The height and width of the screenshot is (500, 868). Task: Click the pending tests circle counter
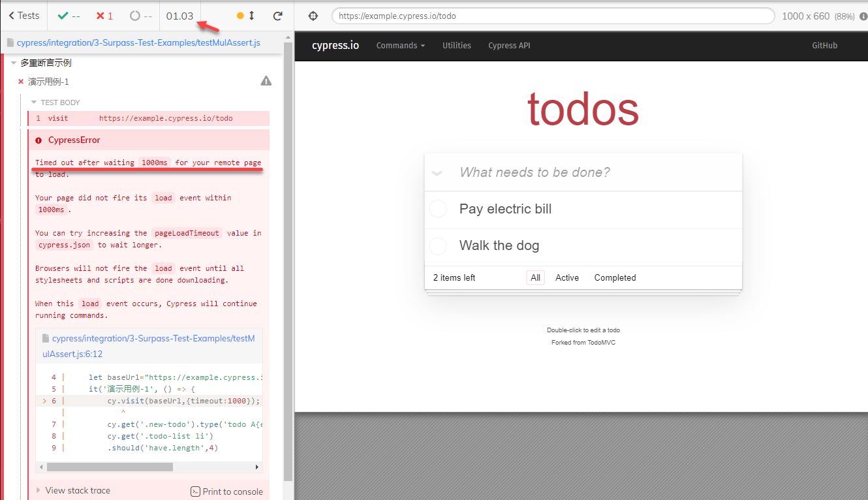tap(141, 16)
